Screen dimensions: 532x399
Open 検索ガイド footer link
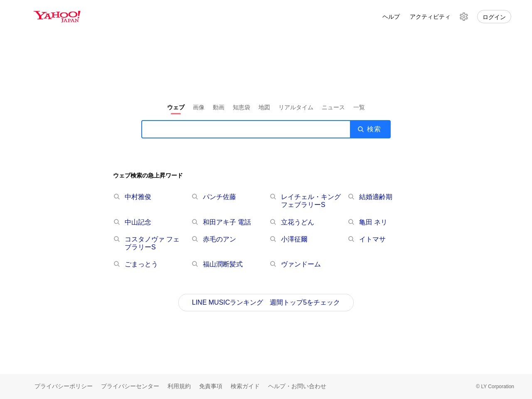(x=245, y=386)
